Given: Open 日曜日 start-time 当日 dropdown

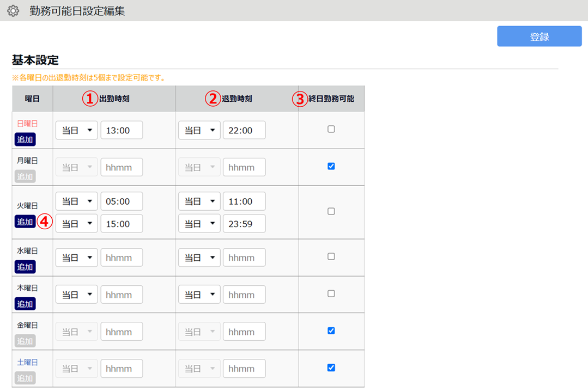Looking at the screenshot, I should 76,131.
